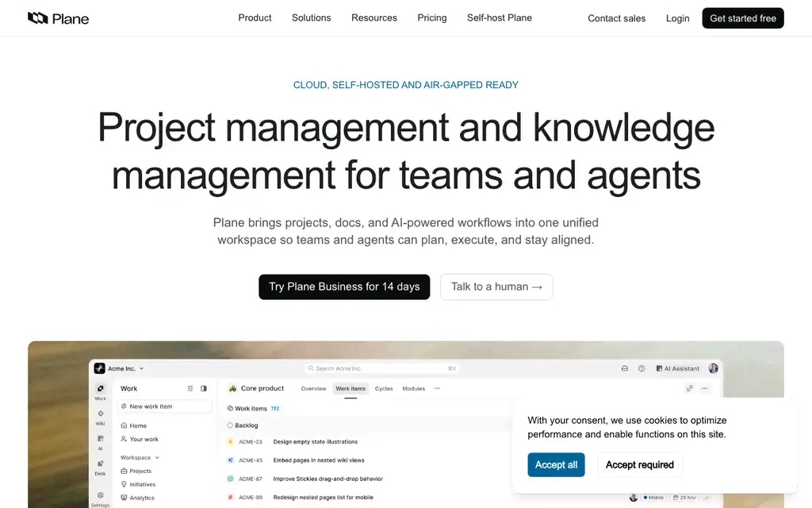This screenshot has width=812, height=508.
Task: Click the Core product project icon
Action: 232,388
